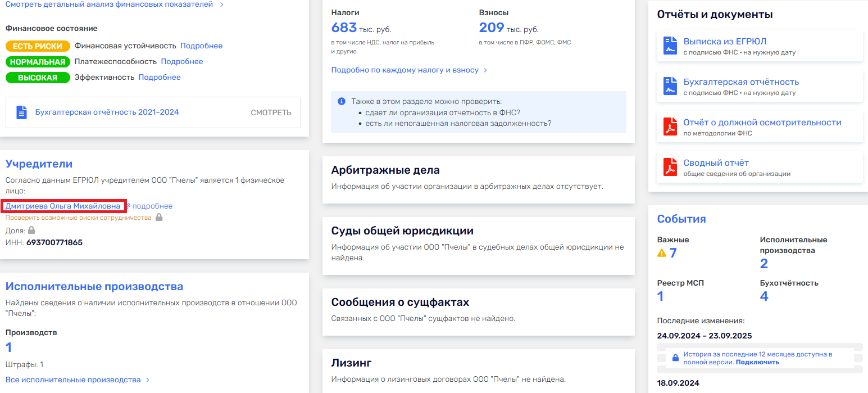The image size is (868, 393).
Task: Click chevron after Подробно по каждому налогу
Action: (485, 70)
